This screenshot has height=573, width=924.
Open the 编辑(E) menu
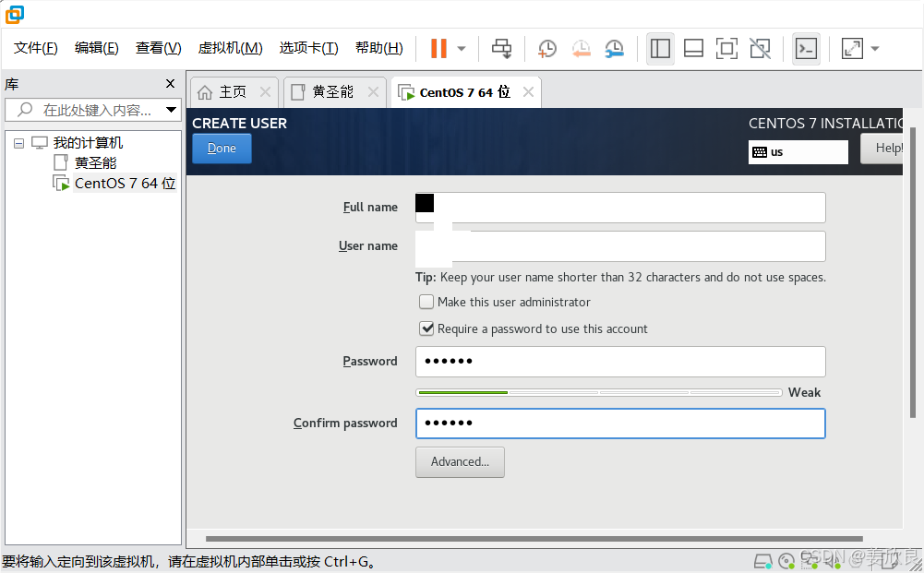pos(97,48)
